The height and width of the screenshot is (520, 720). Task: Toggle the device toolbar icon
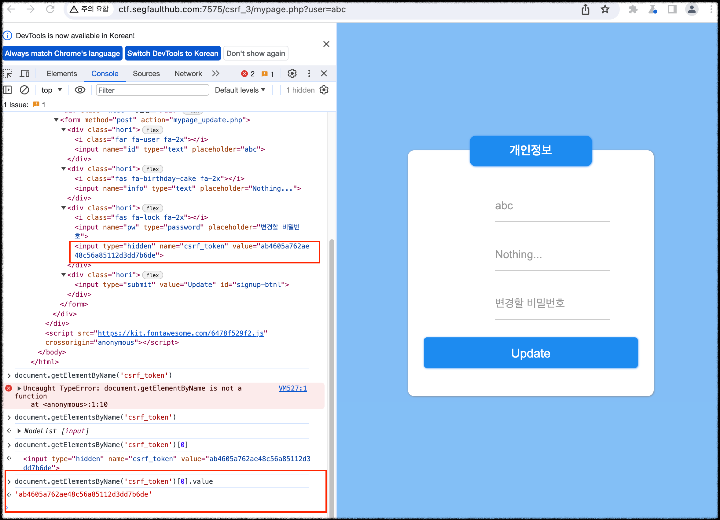click(25, 73)
